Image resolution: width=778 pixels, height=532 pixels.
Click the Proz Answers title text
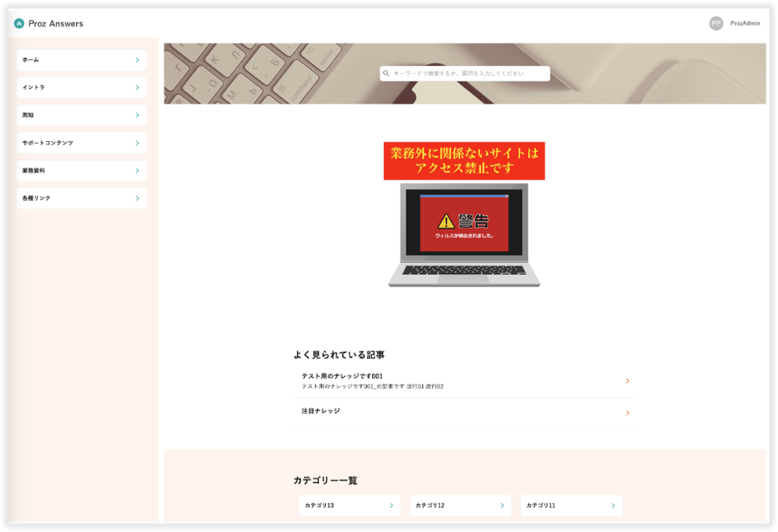coord(56,23)
